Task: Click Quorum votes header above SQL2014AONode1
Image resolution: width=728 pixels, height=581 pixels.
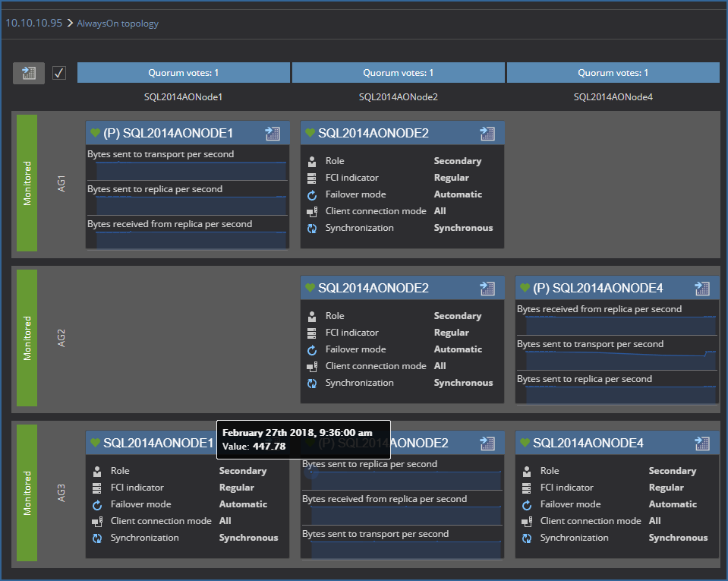Action: (x=184, y=73)
